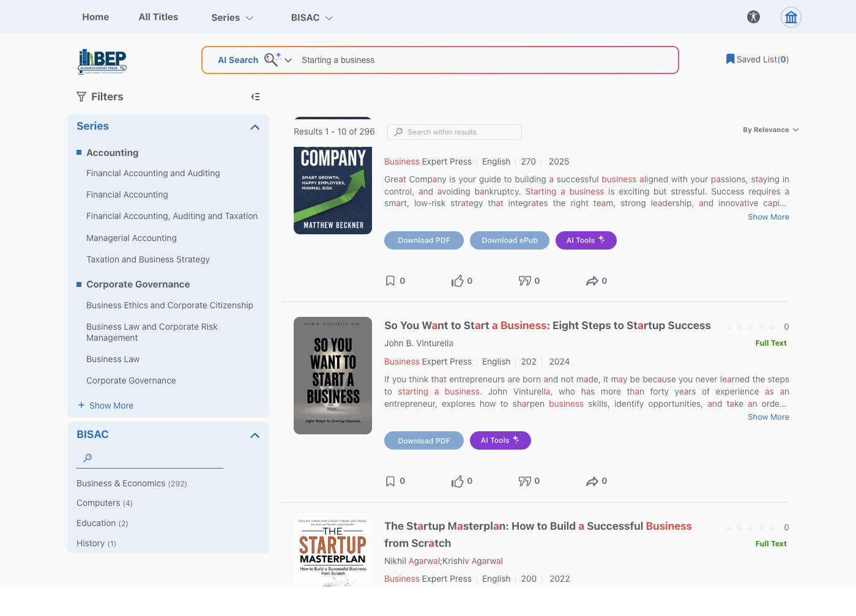The width and height of the screenshot is (856, 616).
Task: Collapse the filters sidebar panel icon
Action: tap(255, 97)
